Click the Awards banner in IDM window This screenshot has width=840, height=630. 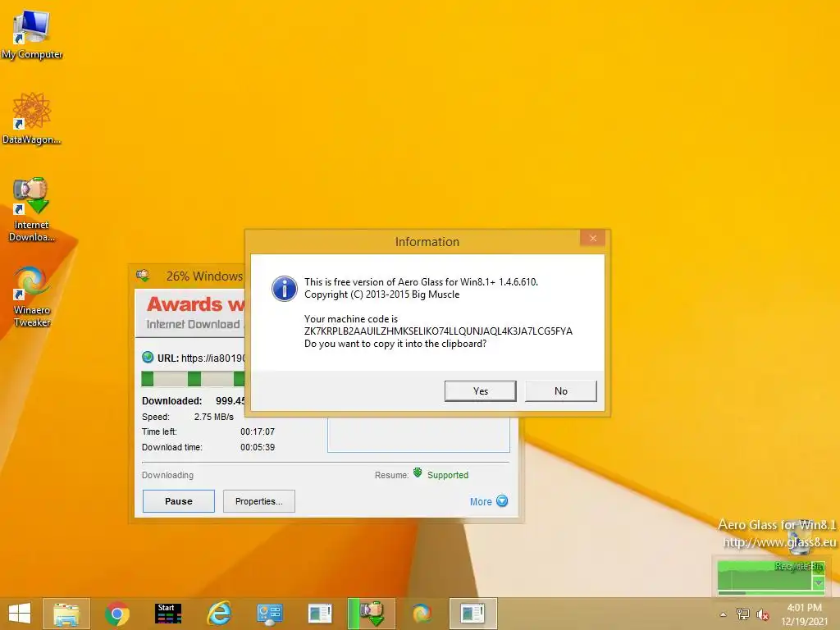(x=189, y=313)
